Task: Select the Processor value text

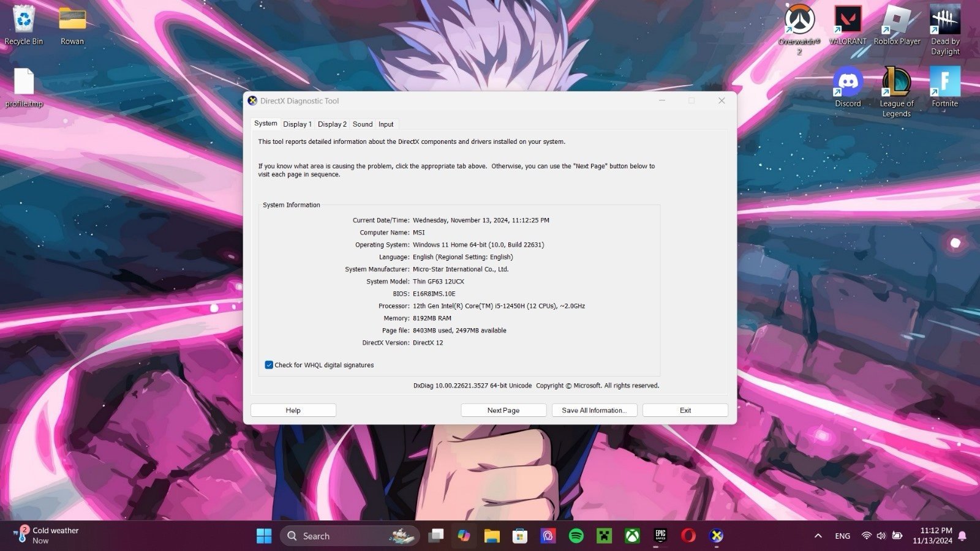Action: (499, 306)
